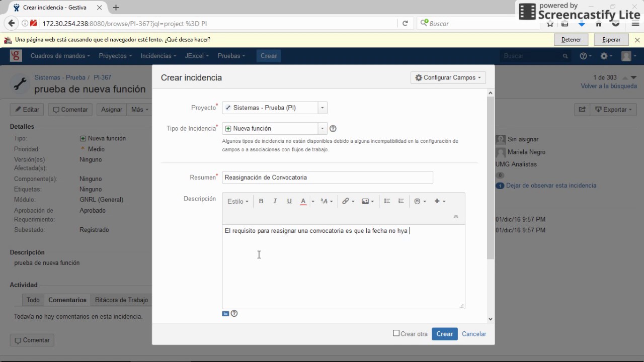Open the Estilo style dropdown
Screen dimensions: 644x362
[x=238, y=201]
